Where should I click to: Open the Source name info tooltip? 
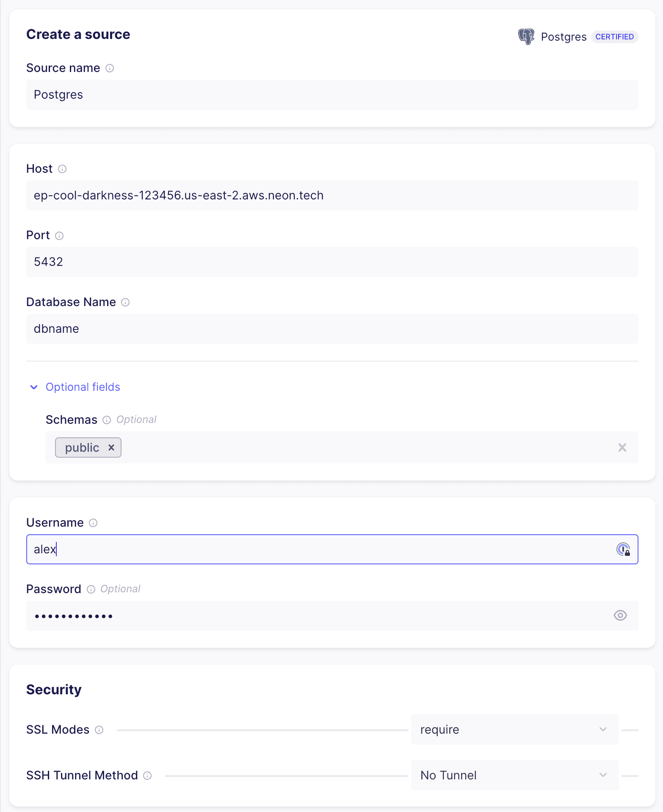click(x=110, y=68)
